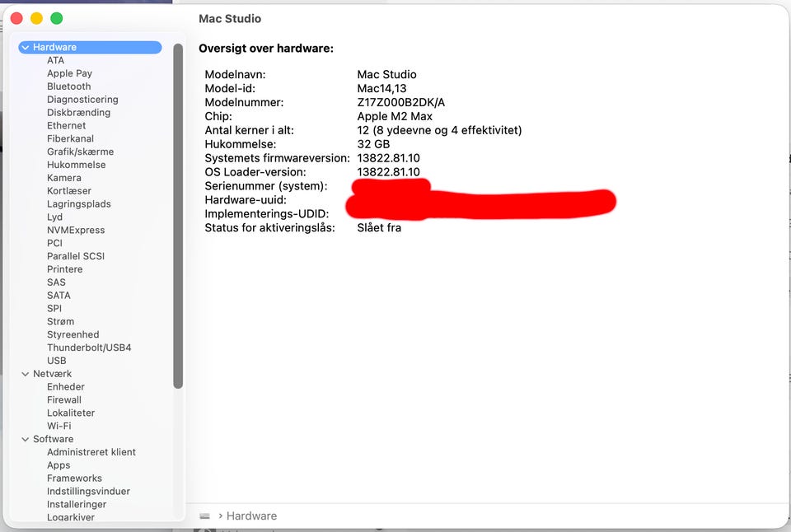The height and width of the screenshot is (532, 791).
Task: Click the Systemets firmwareversion value
Action: click(388, 158)
